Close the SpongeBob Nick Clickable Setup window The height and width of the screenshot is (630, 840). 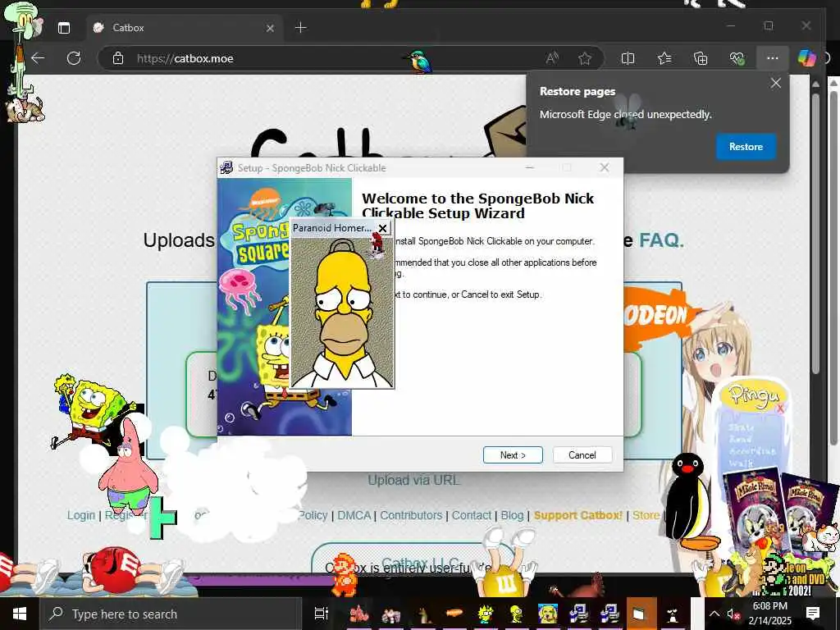pos(605,167)
